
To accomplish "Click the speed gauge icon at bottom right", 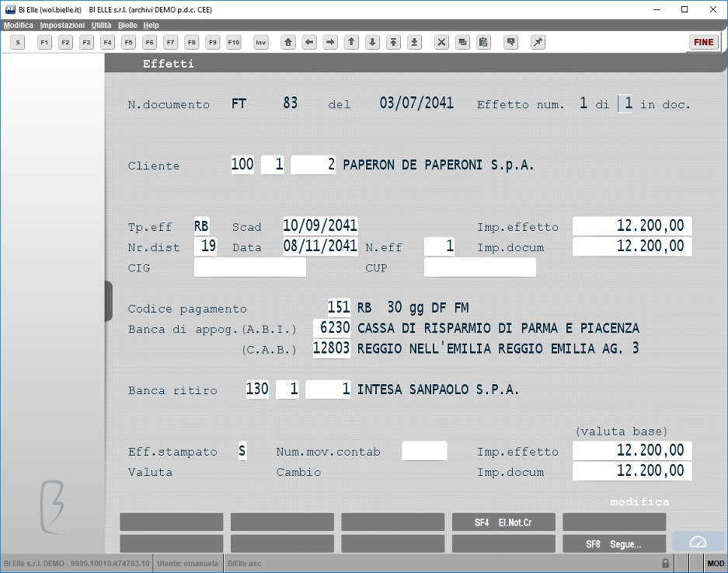I will [698, 542].
